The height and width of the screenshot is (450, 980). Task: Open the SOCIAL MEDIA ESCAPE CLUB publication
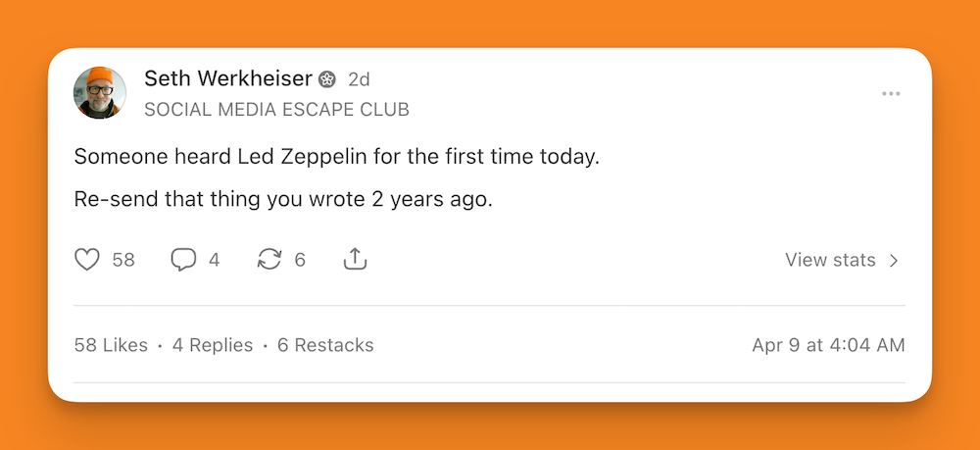click(x=276, y=110)
